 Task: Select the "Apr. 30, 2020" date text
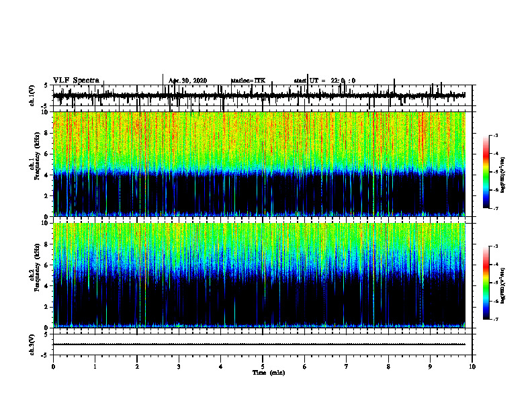(187, 81)
